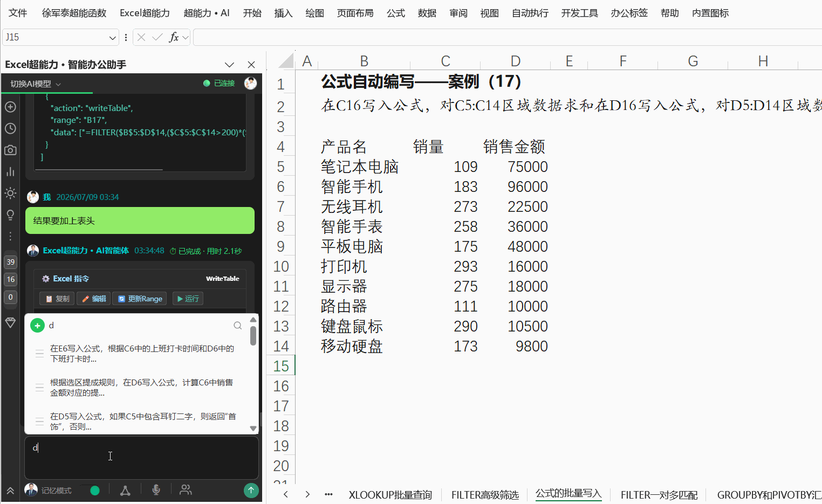Click the three-dot sheet tabs overflow button

tap(328, 494)
